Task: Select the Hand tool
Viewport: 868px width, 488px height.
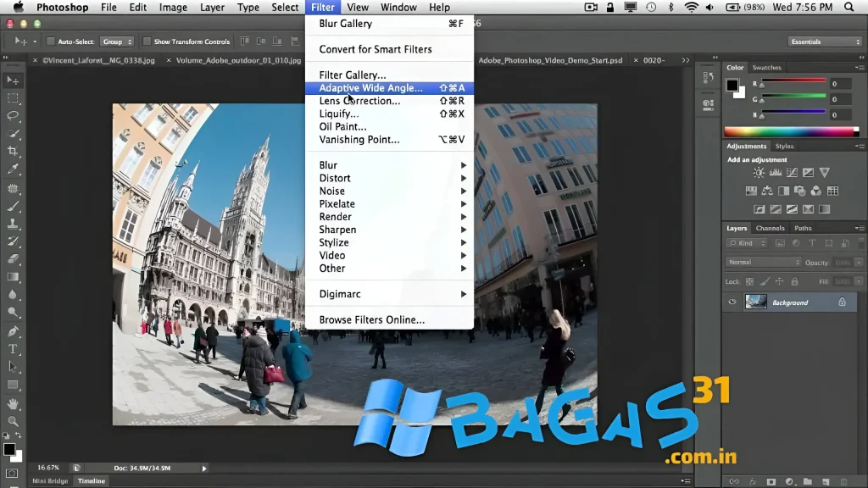Action: [13, 404]
